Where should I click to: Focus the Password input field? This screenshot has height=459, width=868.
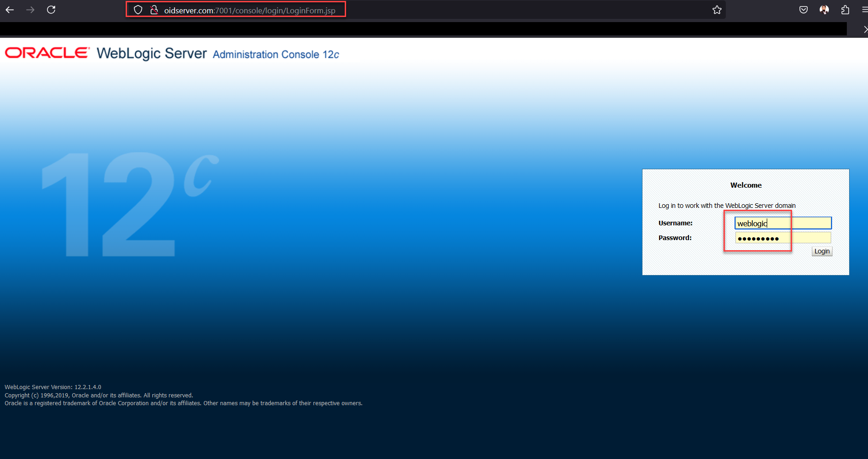coord(783,238)
